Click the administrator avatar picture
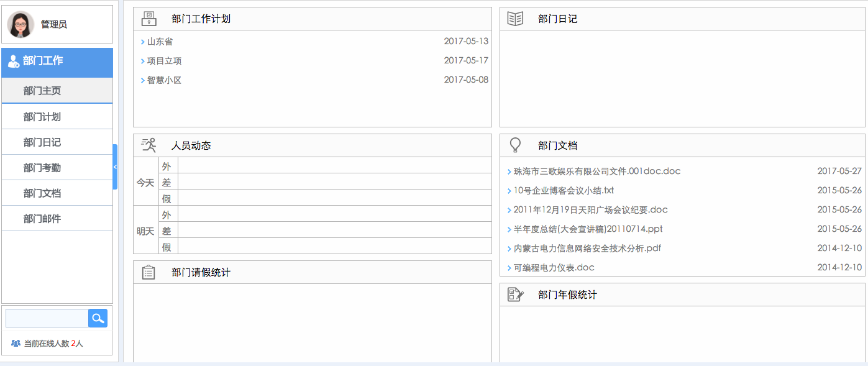 pos(21,25)
